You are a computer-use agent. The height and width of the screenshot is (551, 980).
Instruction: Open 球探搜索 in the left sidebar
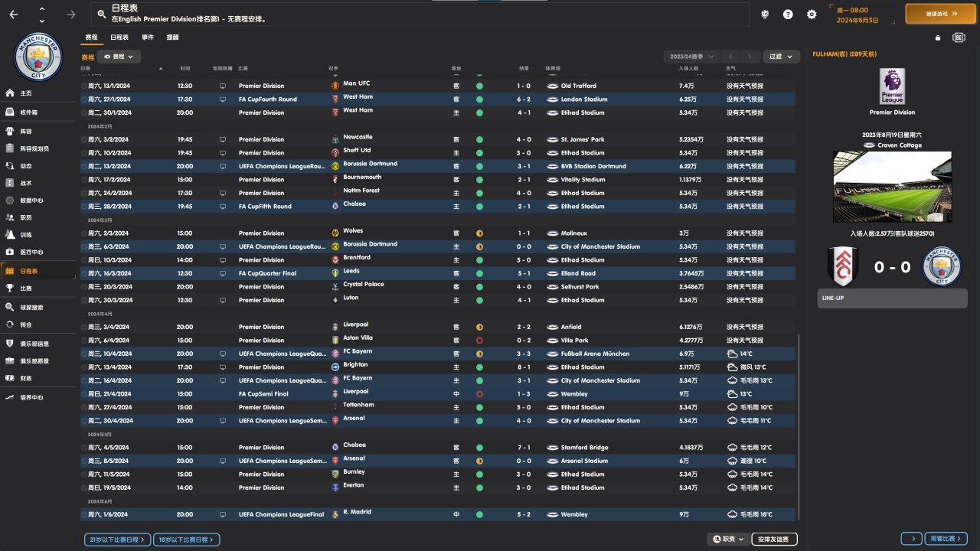38,307
